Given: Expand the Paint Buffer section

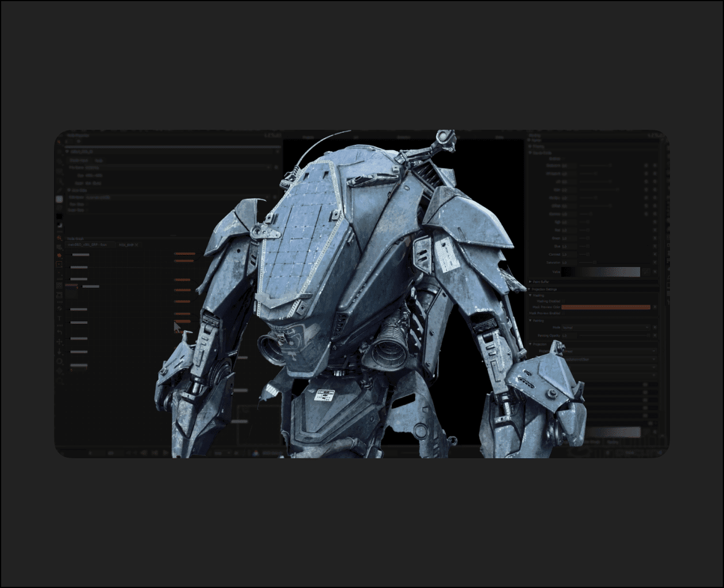Looking at the screenshot, I should click(530, 282).
